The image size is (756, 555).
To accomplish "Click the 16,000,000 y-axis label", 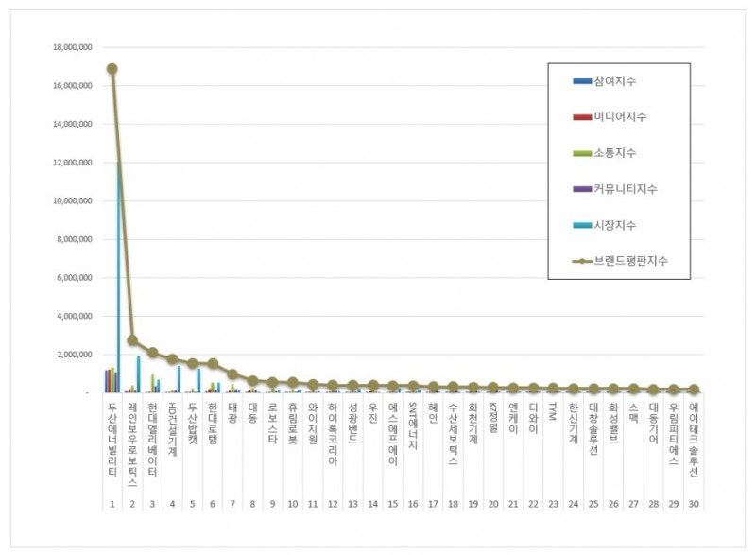I will [x=73, y=86].
